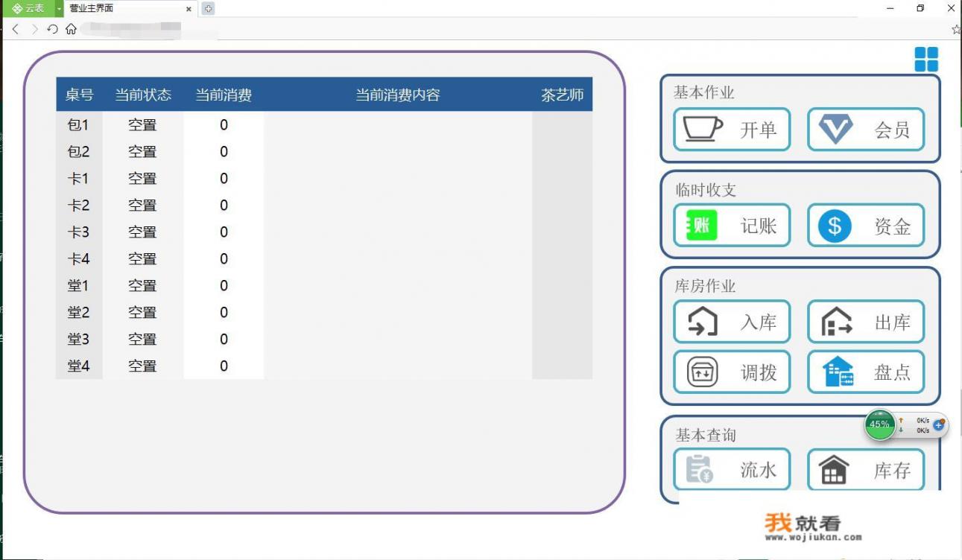
Task: Open 流水 transaction records
Action: point(732,469)
